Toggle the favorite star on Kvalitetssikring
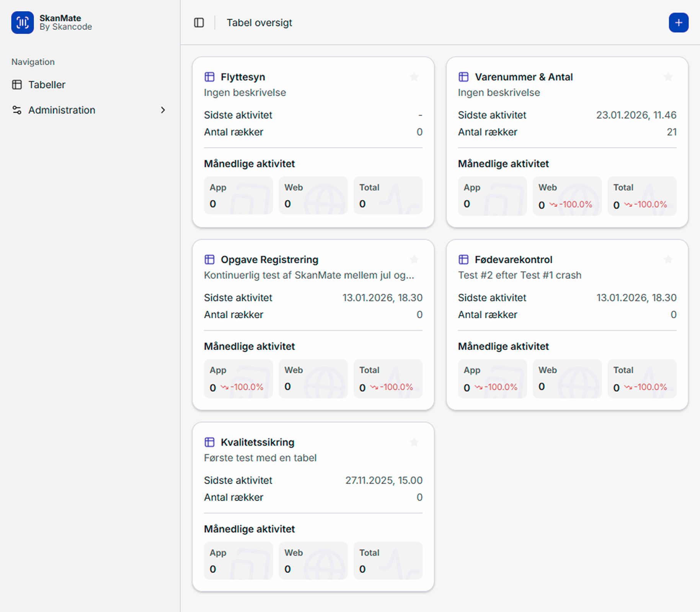The image size is (700, 612). (x=414, y=442)
